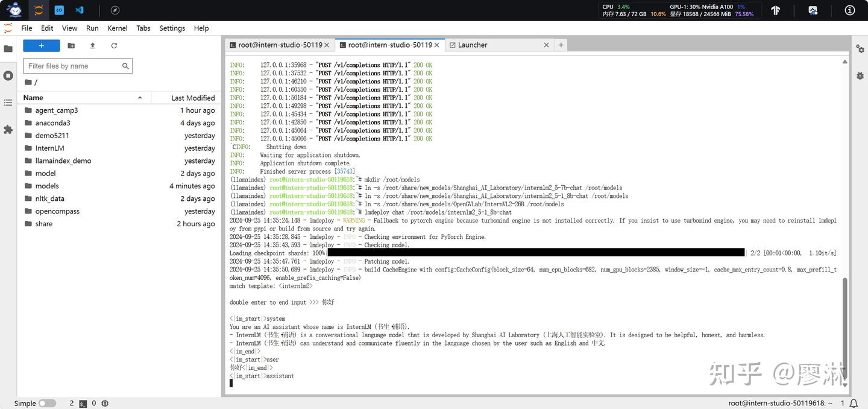
Task: Close the Launcher tab
Action: pyautogui.click(x=546, y=45)
